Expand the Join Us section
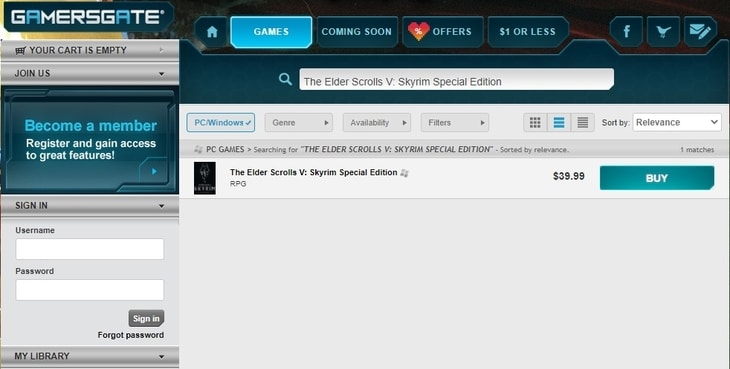The width and height of the screenshot is (730, 369). coord(90,74)
